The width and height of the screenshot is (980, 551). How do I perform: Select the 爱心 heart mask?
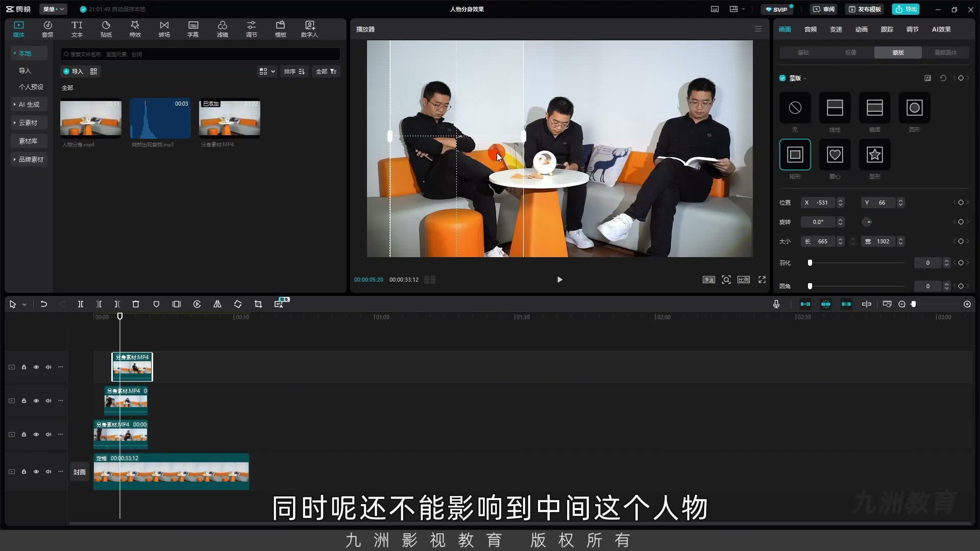pyautogui.click(x=835, y=155)
